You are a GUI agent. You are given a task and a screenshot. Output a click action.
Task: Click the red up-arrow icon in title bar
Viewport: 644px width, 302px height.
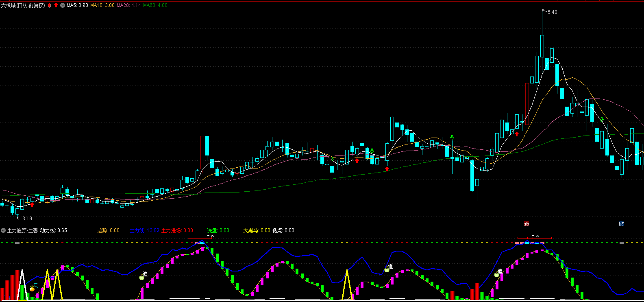56,5
